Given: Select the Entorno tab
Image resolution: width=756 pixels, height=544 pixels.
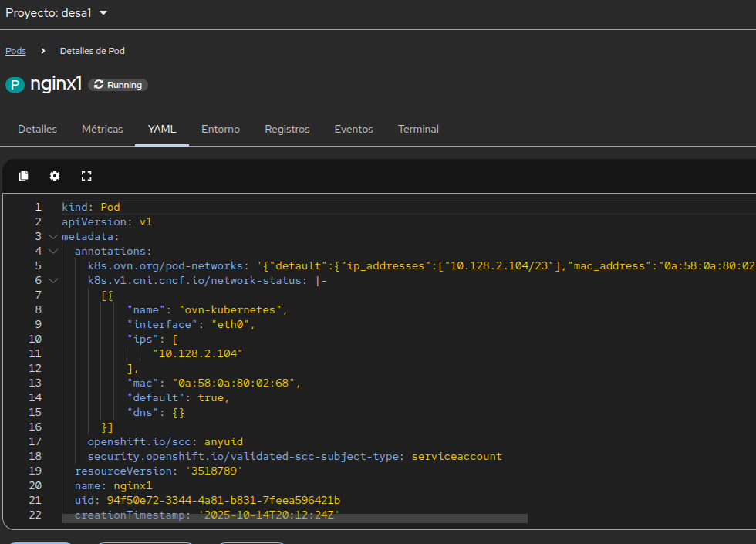Looking at the screenshot, I should (221, 129).
